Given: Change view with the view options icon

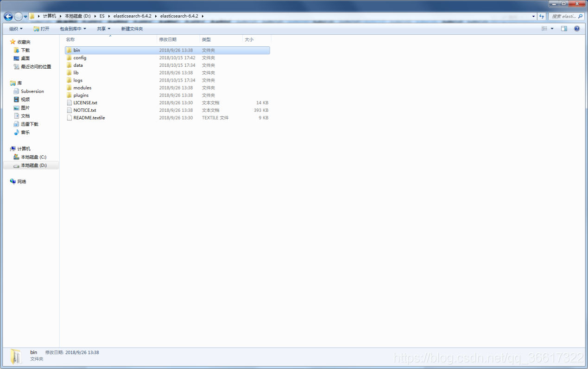Looking at the screenshot, I should coord(544,29).
